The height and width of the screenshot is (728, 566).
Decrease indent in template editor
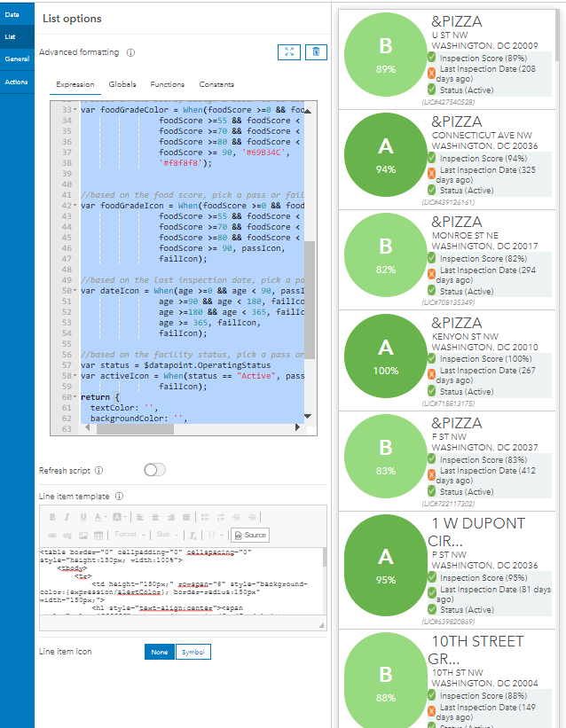coord(236,517)
